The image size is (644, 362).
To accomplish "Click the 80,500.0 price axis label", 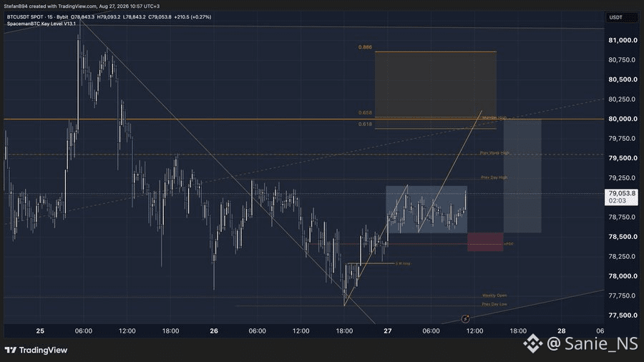I will point(623,79).
